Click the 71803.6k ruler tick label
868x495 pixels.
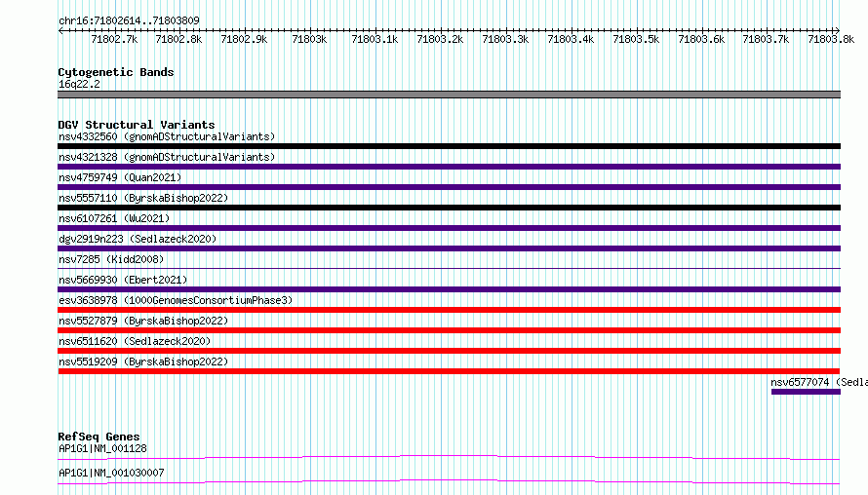tap(701, 39)
